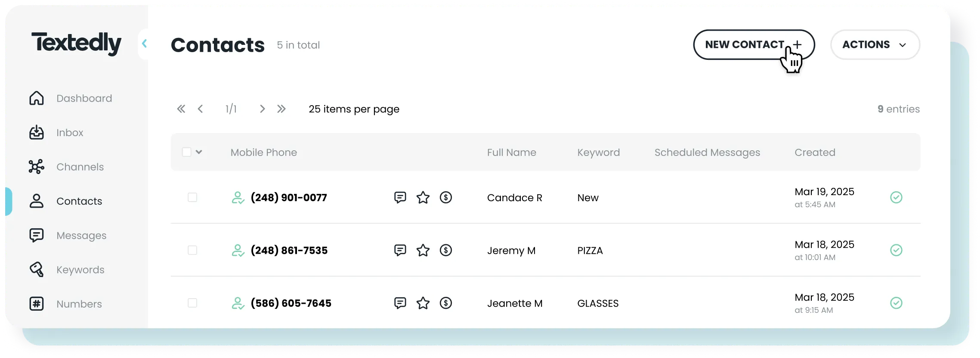The width and height of the screenshot is (980, 358).
Task: Click the Mar 19, 2025 created date
Action: coord(824,192)
